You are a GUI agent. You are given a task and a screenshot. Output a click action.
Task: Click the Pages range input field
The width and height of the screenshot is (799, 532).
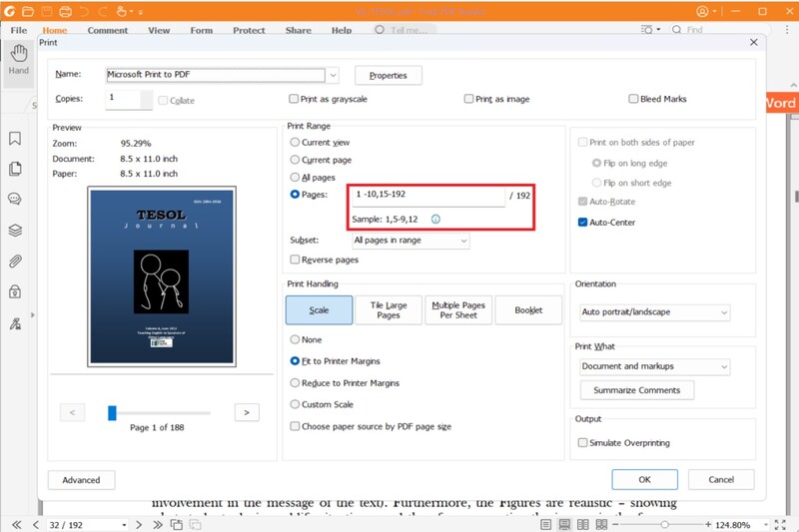pyautogui.click(x=429, y=194)
